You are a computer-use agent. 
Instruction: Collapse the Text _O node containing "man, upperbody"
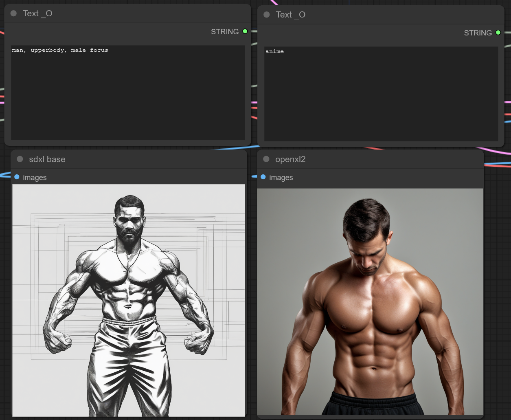coord(13,13)
